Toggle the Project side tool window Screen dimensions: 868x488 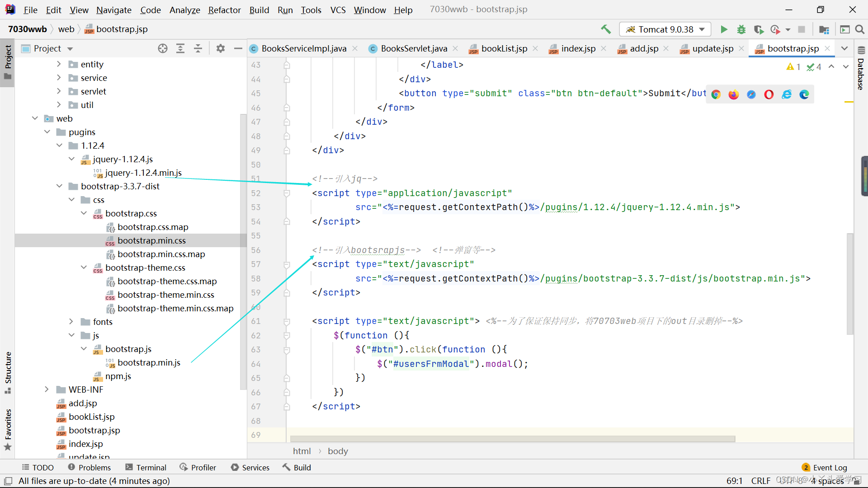[x=8, y=62]
